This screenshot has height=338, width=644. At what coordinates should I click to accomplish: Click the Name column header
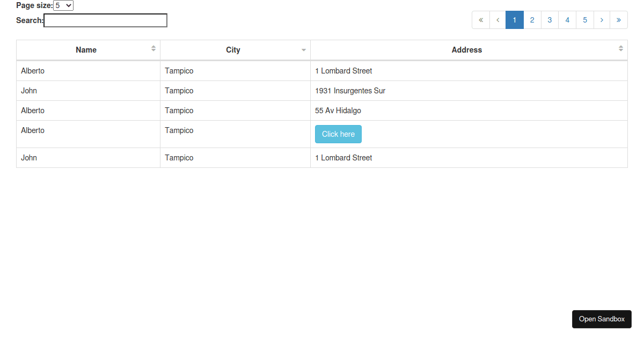coord(86,49)
